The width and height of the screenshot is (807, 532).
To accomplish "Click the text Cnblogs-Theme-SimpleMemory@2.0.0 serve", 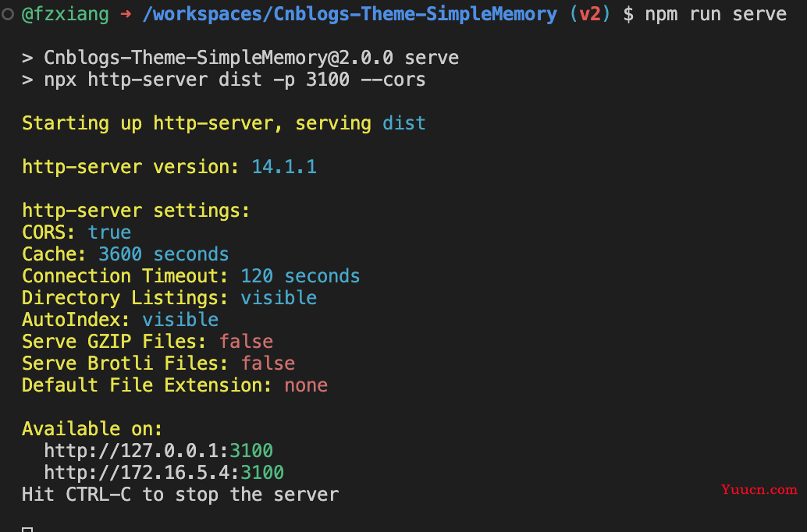I will [x=251, y=58].
